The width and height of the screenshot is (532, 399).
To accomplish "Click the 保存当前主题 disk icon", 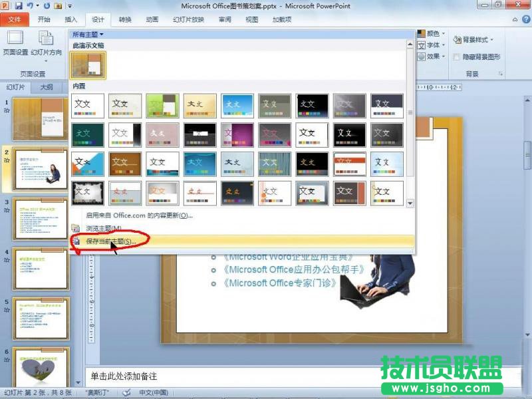I will pyautogui.click(x=75, y=241).
